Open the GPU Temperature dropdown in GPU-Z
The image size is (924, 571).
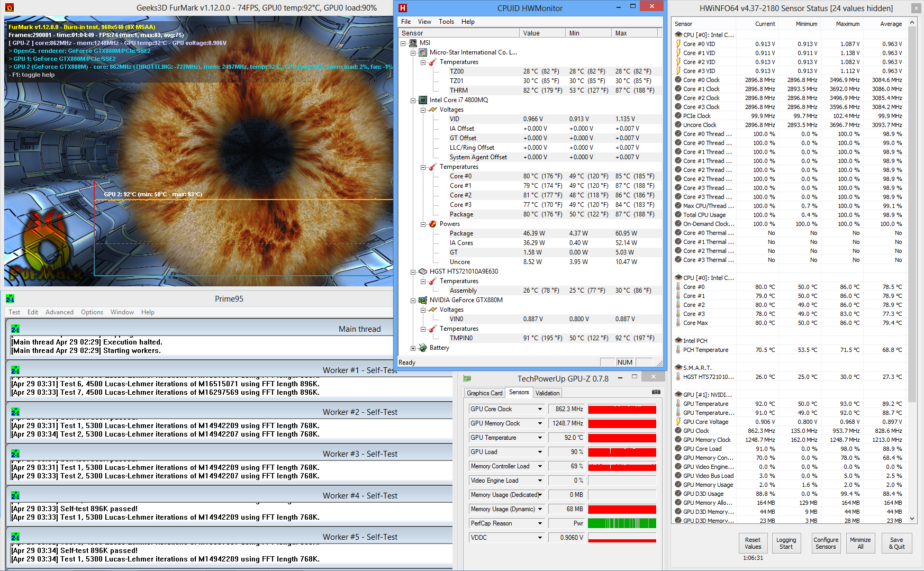(540, 438)
